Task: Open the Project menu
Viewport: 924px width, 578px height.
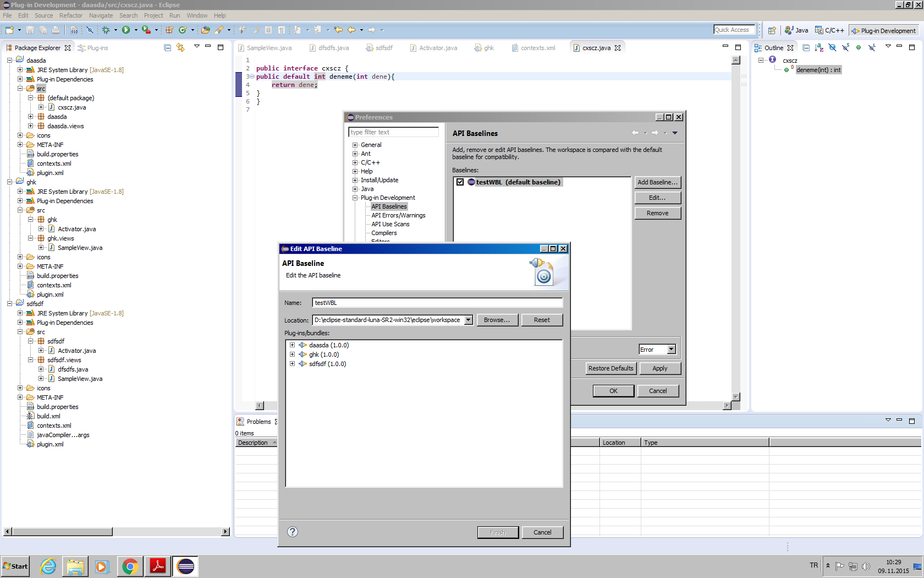Action: tap(153, 15)
